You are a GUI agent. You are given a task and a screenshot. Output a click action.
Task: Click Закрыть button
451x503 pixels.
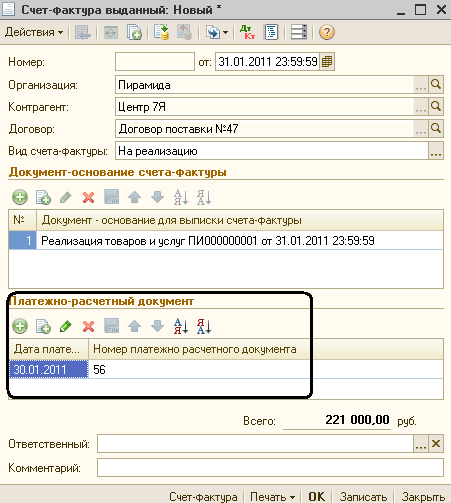click(423, 496)
